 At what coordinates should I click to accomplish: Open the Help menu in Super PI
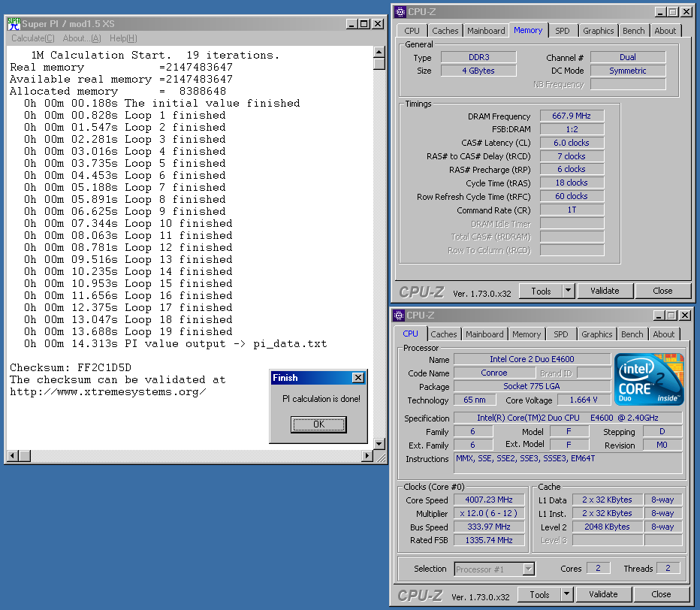[123, 38]
